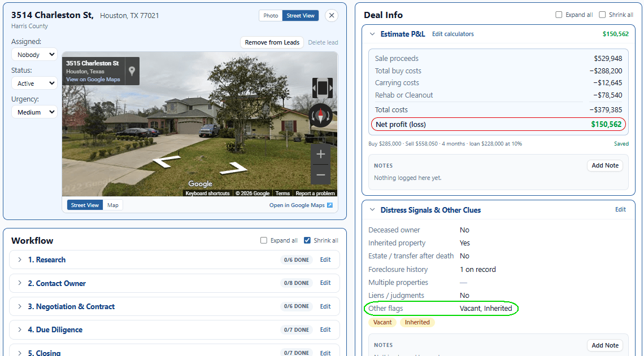Screen dimensions: 644x356
Task: Uncheck Shrink all in the Workflow panel
Action: (x=307, y=240)
